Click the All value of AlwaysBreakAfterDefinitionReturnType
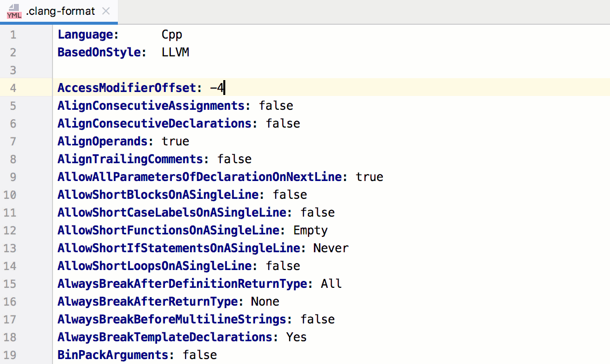 click(x=331, y=284)
